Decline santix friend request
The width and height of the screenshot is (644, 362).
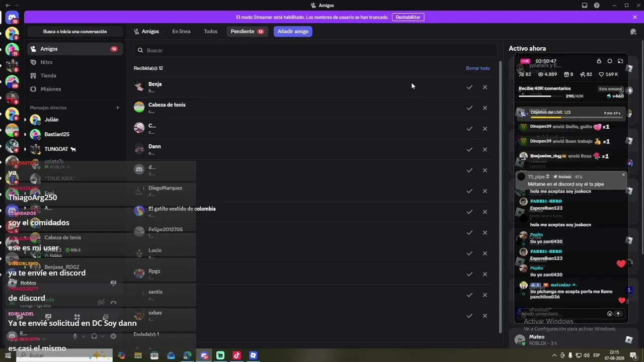[485, 295]
